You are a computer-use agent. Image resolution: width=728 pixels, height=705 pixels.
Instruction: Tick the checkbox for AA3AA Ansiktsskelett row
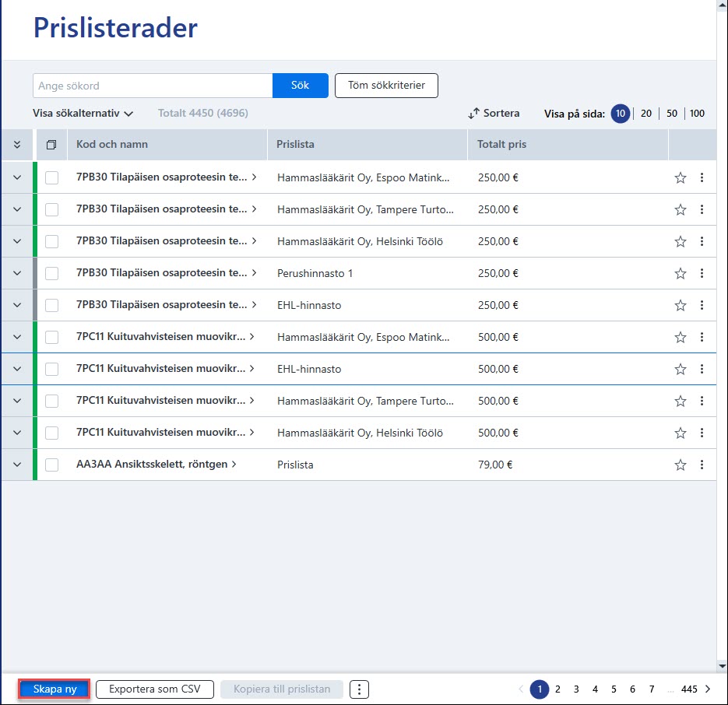click(51, 465)
